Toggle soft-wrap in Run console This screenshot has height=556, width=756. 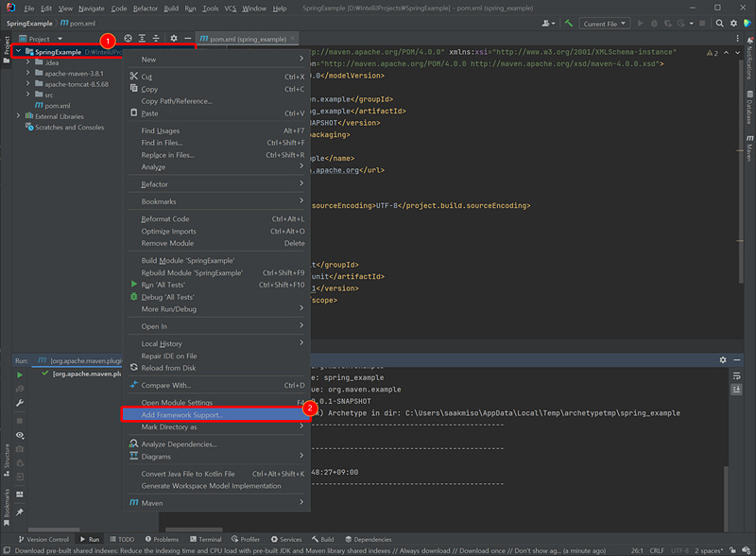(x=736, y=376)
